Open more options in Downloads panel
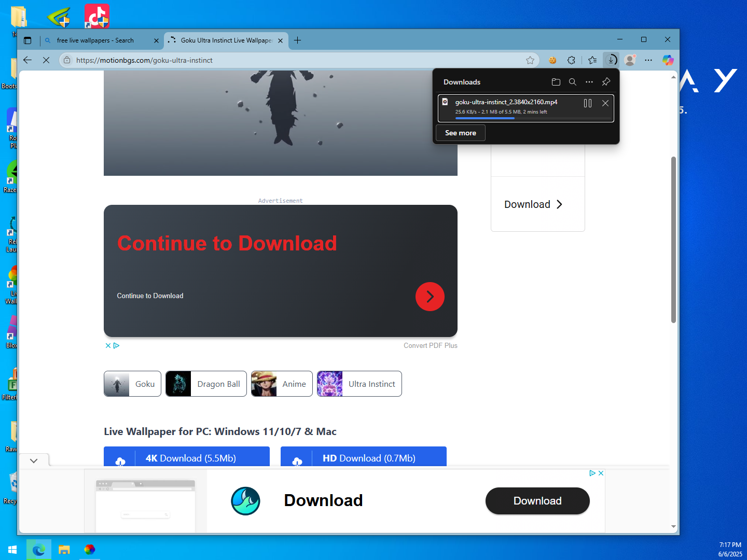This screenshot has width=747, height=560. (589, 82)
